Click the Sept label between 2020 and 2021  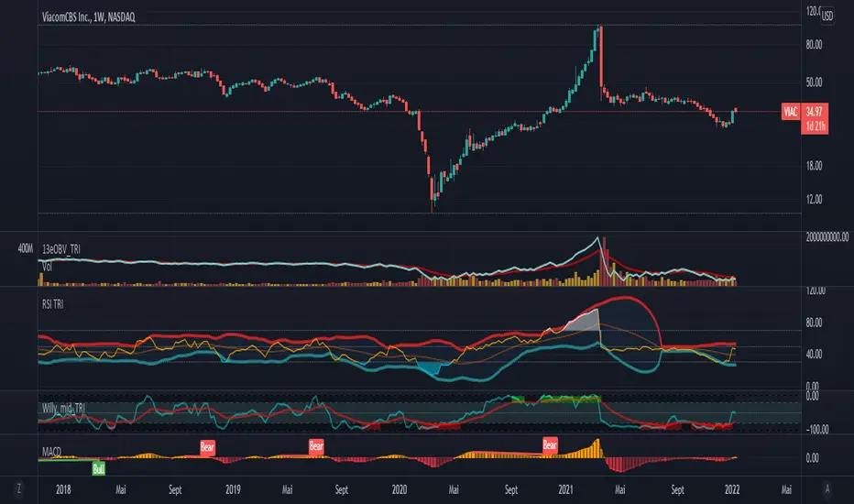coord(511,489)
